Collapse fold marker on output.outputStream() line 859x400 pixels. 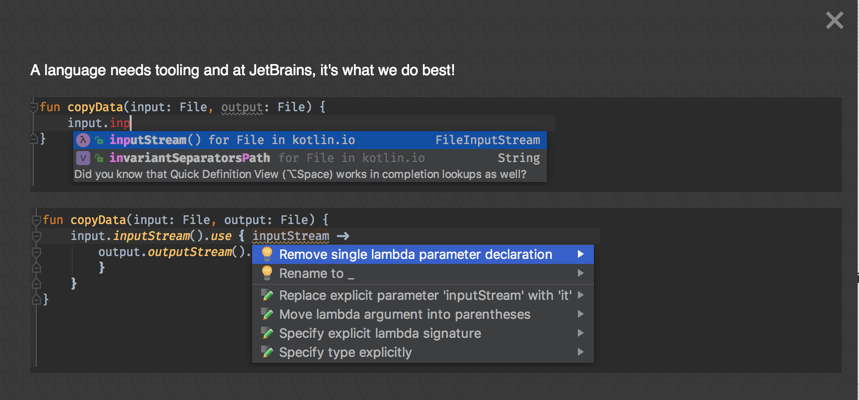pos(37,253)
